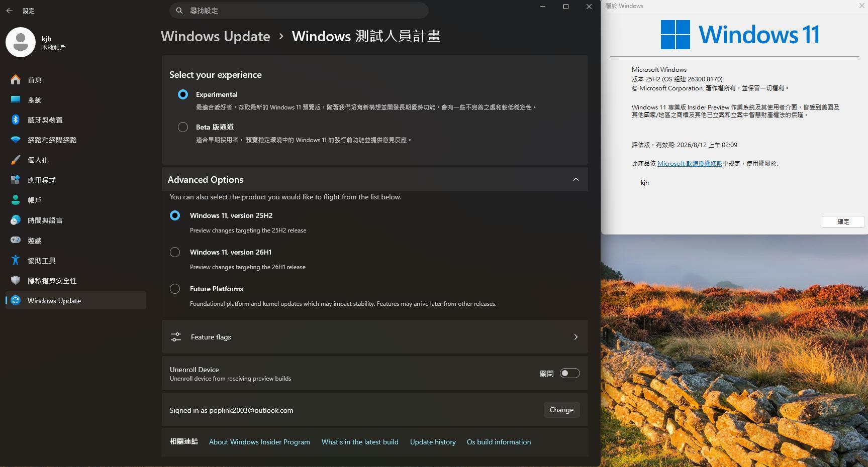Toggle the Unenroll Device switch
Viewport: 868px width, 467px height.
[x=570, y=373]
